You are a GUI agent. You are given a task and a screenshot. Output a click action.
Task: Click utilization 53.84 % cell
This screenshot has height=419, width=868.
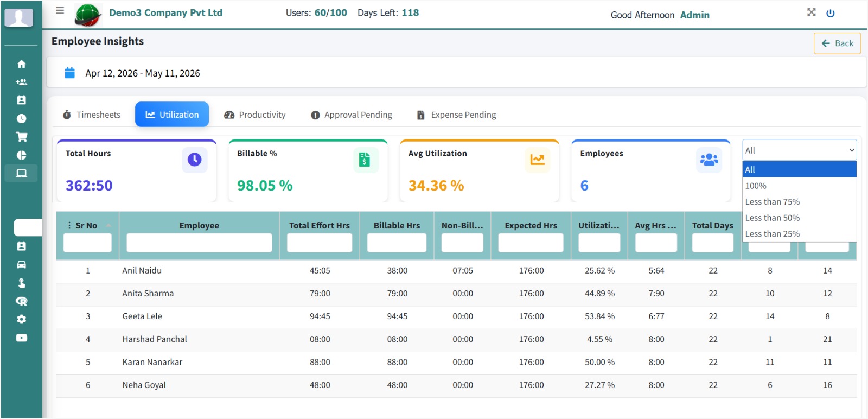[599, 316]
